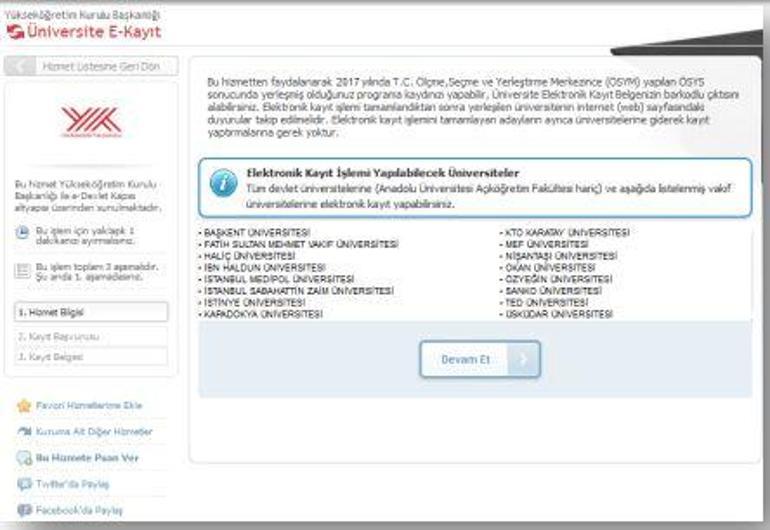Click the clock icon for estimated time
This screenshot has height=530, width=770.
click(23, 233)
